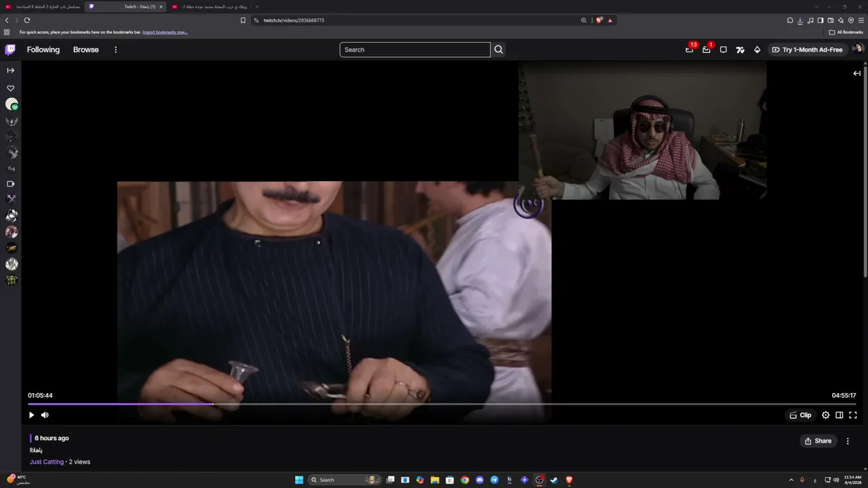Click Import bookmarks now link
The height and width of the screenshot is (488, 868).
pyautogui.click(x=165, y=32)
